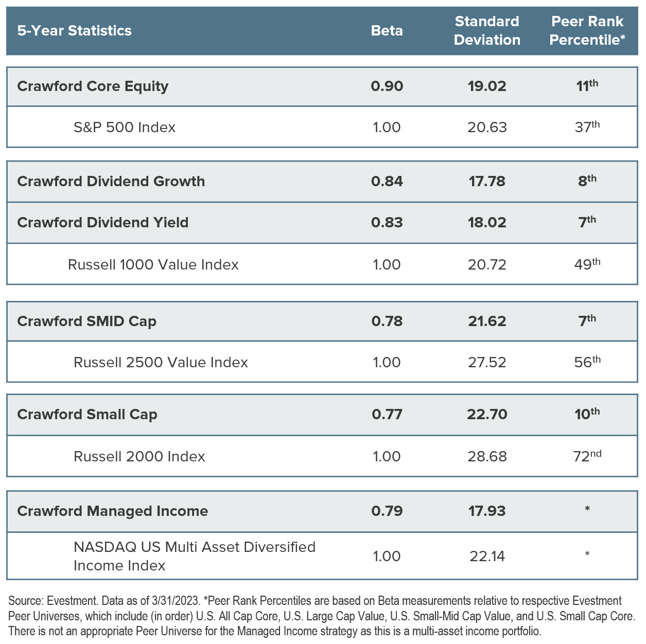Select the Russell 2500 Value Index label
646x644 pixels.
pyautogui.click(x=161, y=362)
